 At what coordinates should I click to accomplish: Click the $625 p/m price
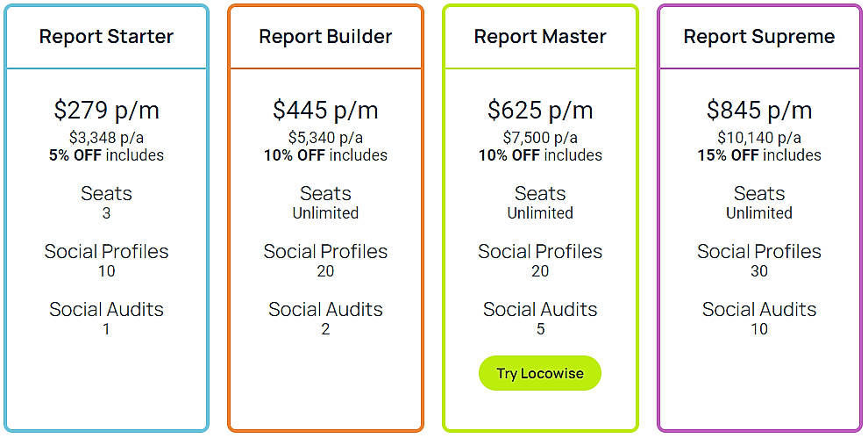(x=540, y=111)
